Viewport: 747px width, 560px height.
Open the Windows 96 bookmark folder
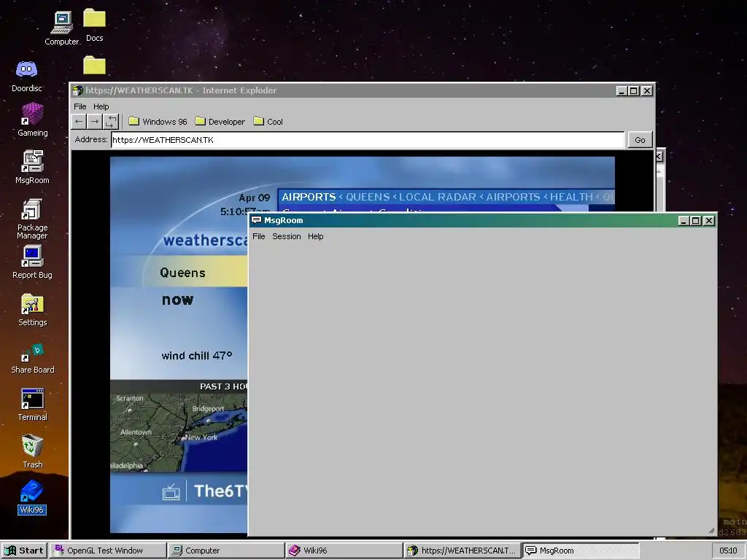(x=158, y=122)
